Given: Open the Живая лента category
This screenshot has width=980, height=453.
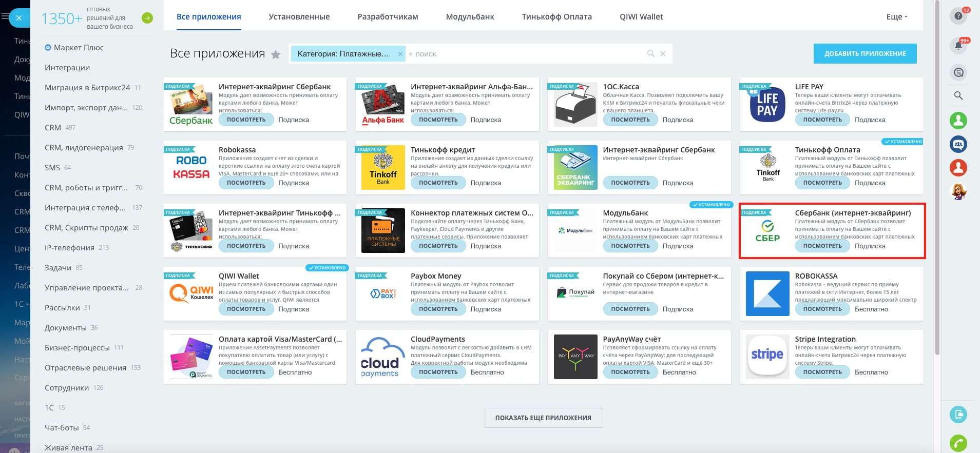Looking at the screenshot, I should tap(68, 448).
